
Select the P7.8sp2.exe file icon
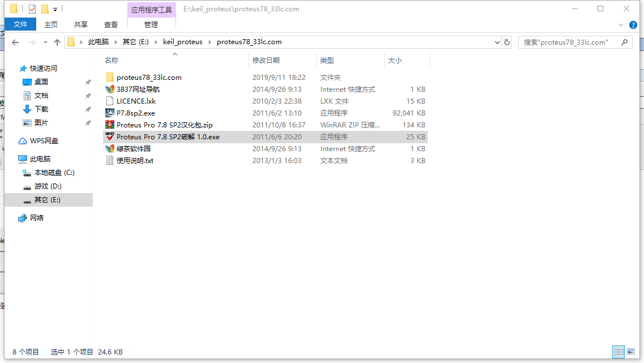pos(110,113)
